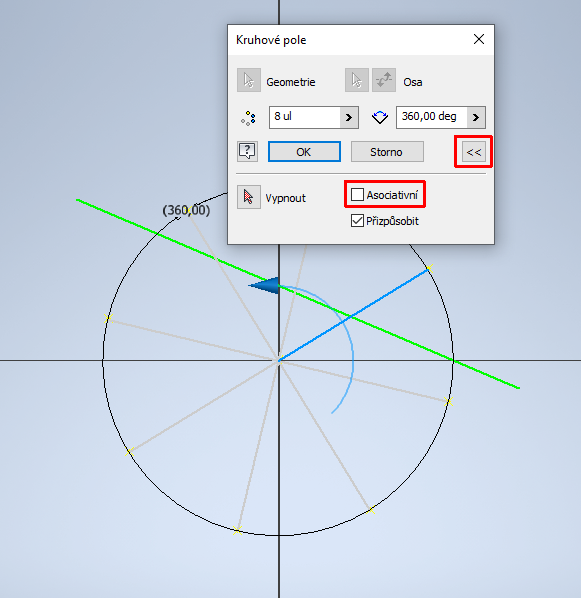The height and width of the screenshot is (598, 581).
Task: Collapse dialog options with << button
Action: pyautogui.click(x=474, y=151)
